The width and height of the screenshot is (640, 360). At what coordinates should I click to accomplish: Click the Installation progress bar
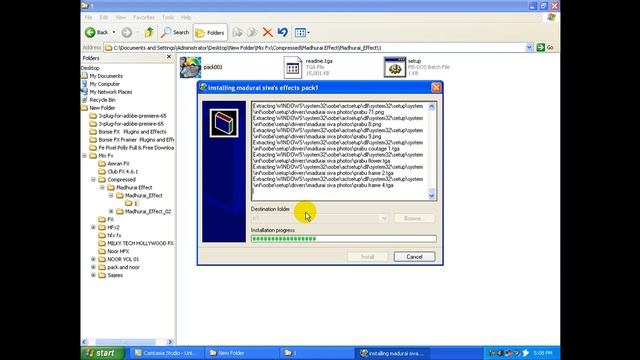[x=344, y=238]
